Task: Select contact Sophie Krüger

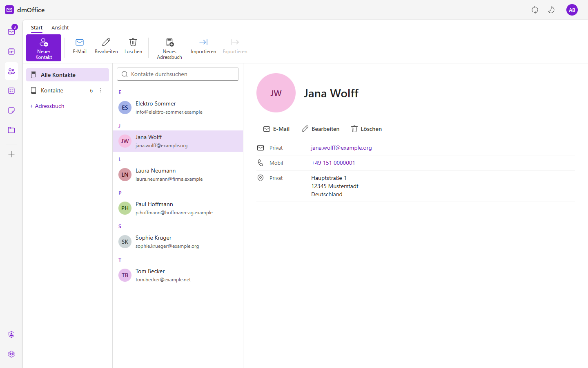Action: pyautogui.click(x=178, y=242)
